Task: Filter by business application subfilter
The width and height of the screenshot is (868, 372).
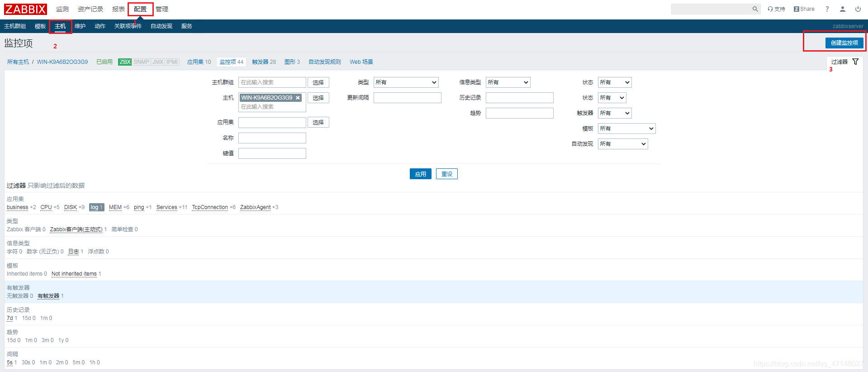Action: click(17, 207)
